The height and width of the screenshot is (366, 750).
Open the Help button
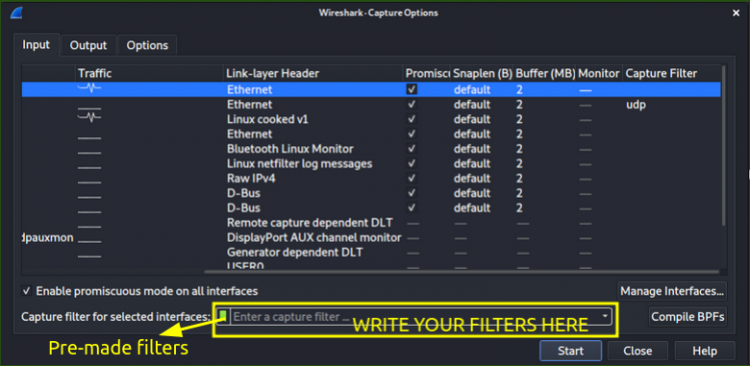tap(705, 351)
